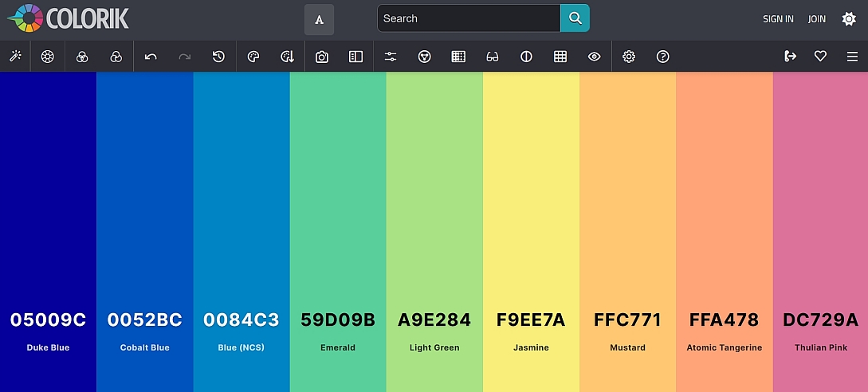Click the magic wand generate icon

click(15, 56)
